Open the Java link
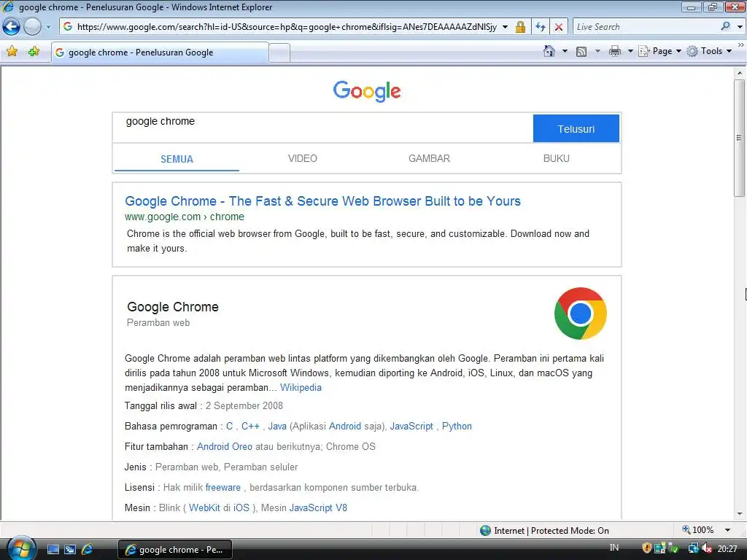747x560 pixels. click(277, 426)
